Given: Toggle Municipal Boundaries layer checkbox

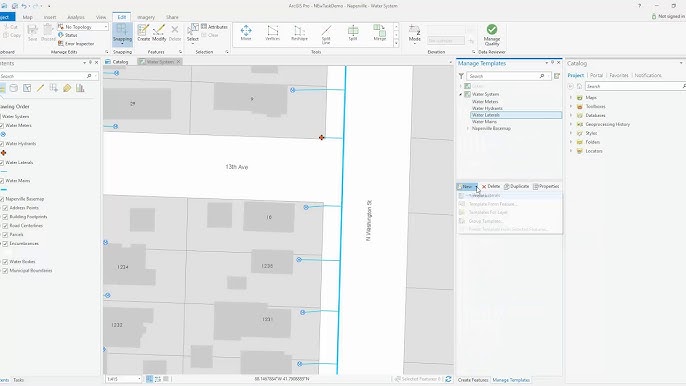Looking at the screenshot, I should pos(5,271).
